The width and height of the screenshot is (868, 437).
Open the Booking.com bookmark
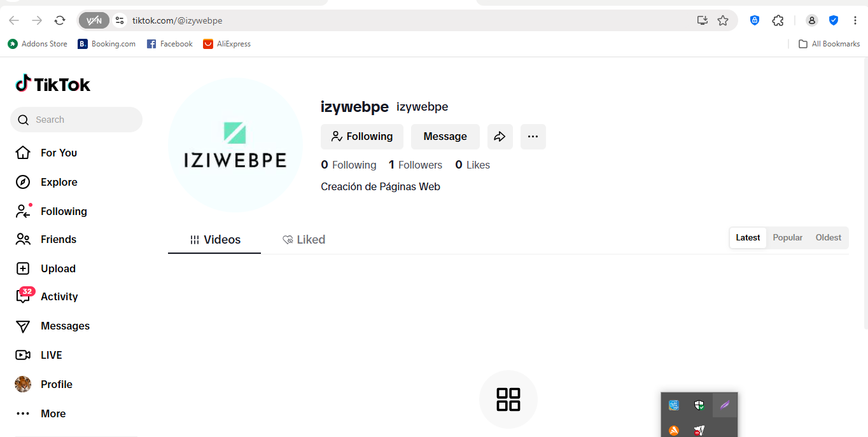107,44
